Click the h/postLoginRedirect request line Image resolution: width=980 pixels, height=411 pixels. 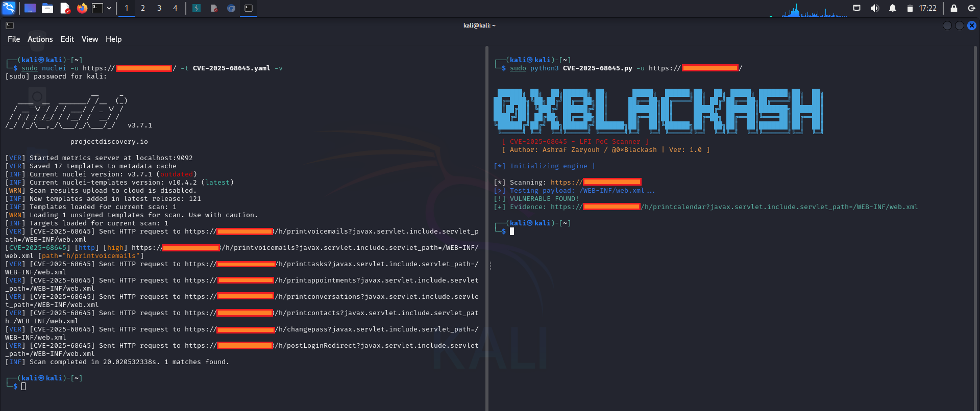click(242, 350)
